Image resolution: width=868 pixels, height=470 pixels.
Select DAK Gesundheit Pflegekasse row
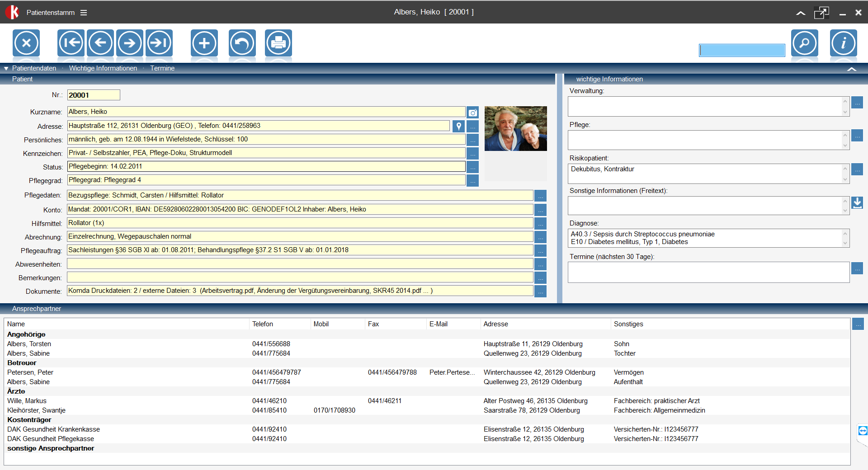[x=427, y=439]
